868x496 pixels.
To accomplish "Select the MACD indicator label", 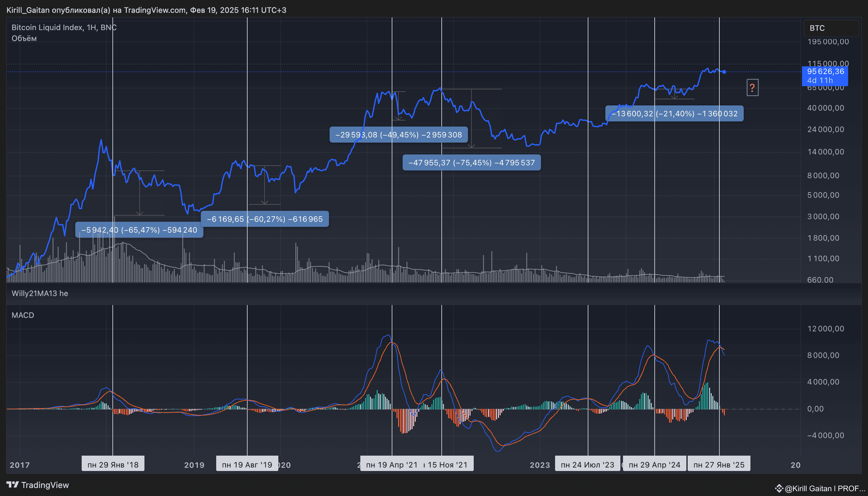I will (x=23, y=315).
